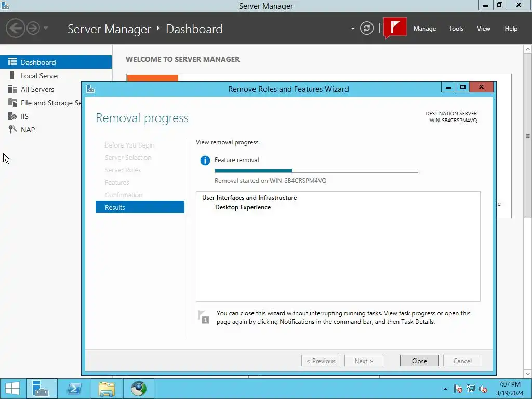Click the Previous button in the wizard

click(321, 361)
